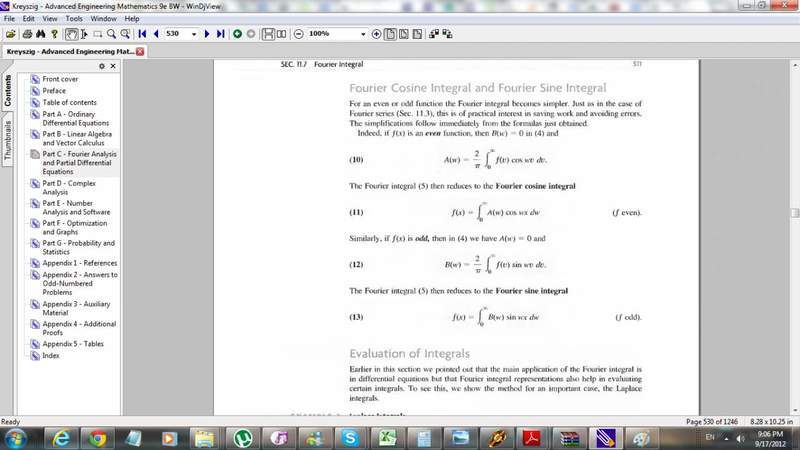Image resolution: width=800 pixels, height=450 pixels.
Task: Click gray Forward navigation button
Action: coord(251,34)
